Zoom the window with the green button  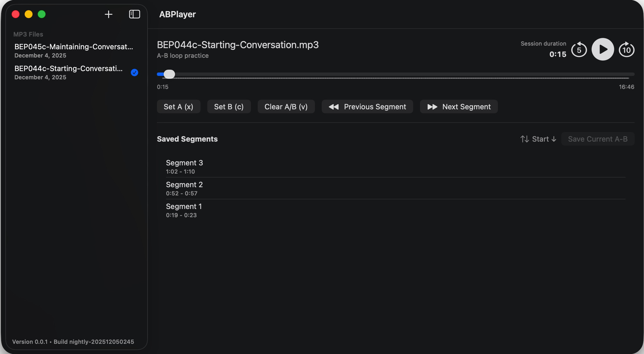click(x=42, y=14)
